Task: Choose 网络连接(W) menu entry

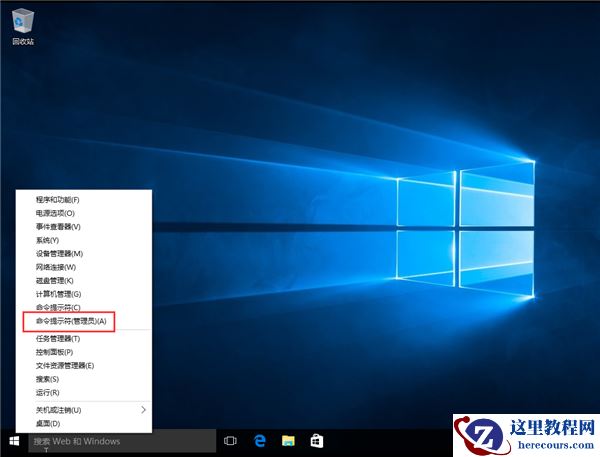Action: tap(84, 267)
